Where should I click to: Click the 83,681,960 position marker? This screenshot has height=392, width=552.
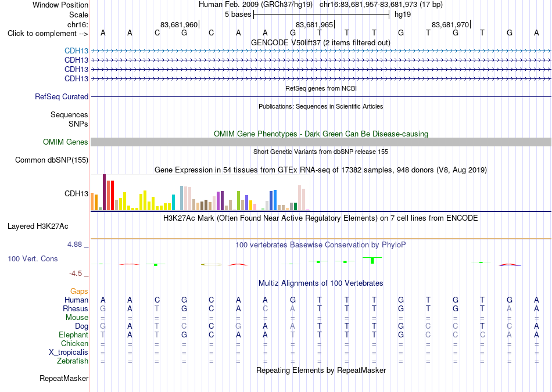(x=179, y=24)
